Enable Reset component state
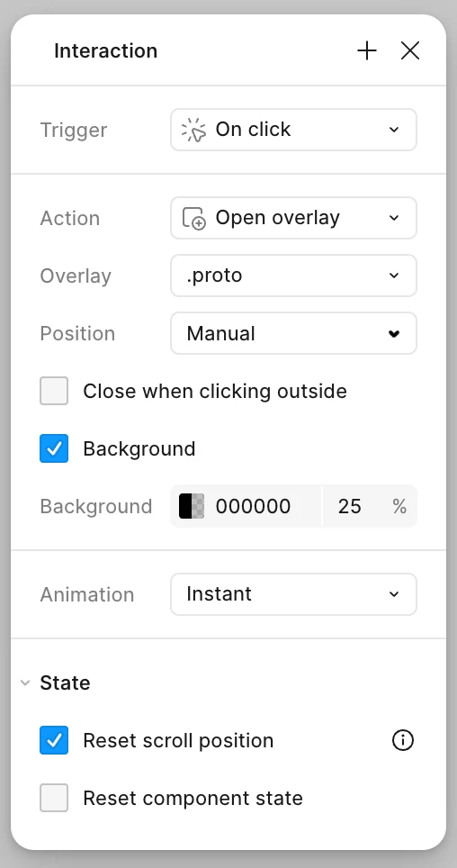Viewport: 457px width, 868px height. pos(54,798)
